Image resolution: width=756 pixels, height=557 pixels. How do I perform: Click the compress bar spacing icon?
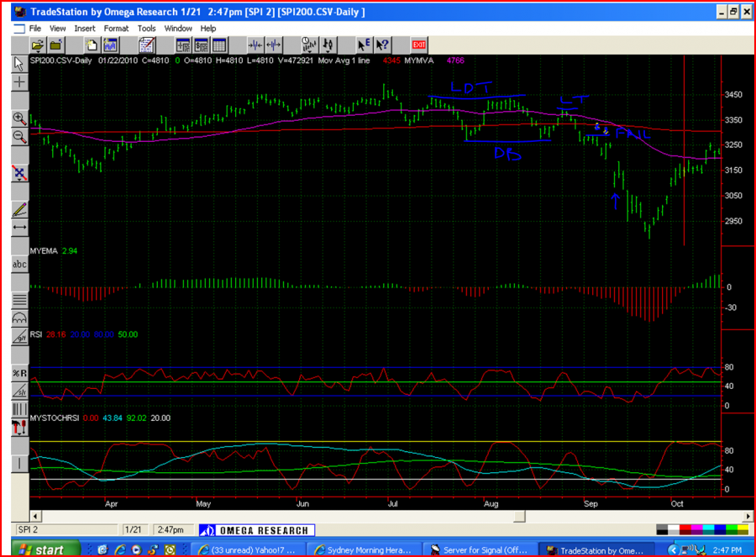point(255,45)
